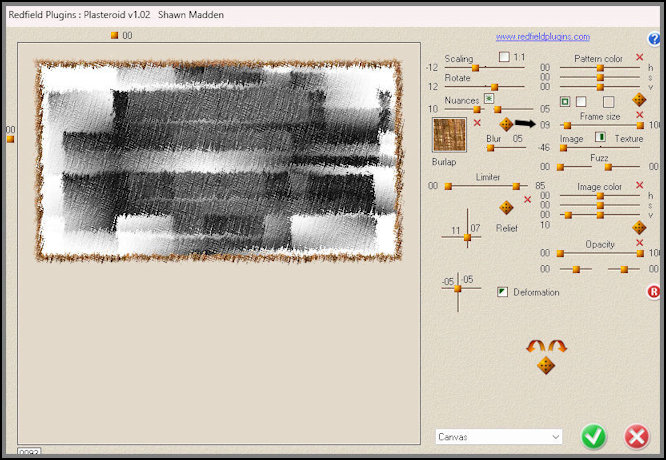
Task: Click the lower-right slider handle below Opacity
Action: [x=624, y=269]
